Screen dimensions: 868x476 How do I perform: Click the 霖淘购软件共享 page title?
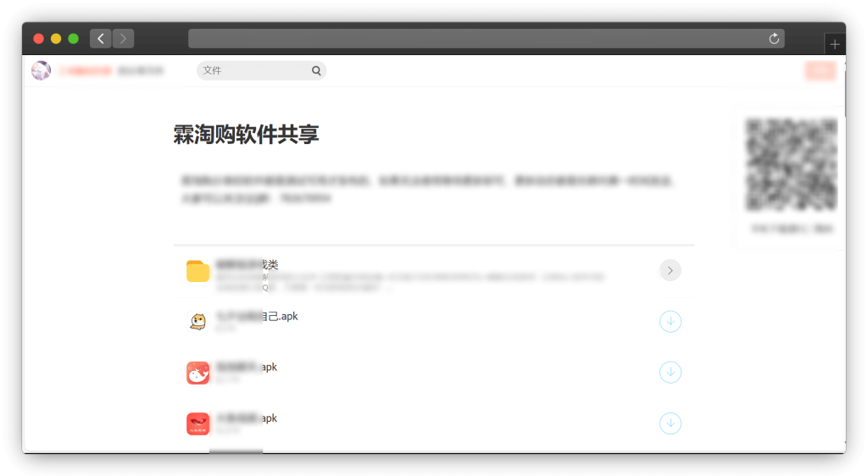[246, 135]
